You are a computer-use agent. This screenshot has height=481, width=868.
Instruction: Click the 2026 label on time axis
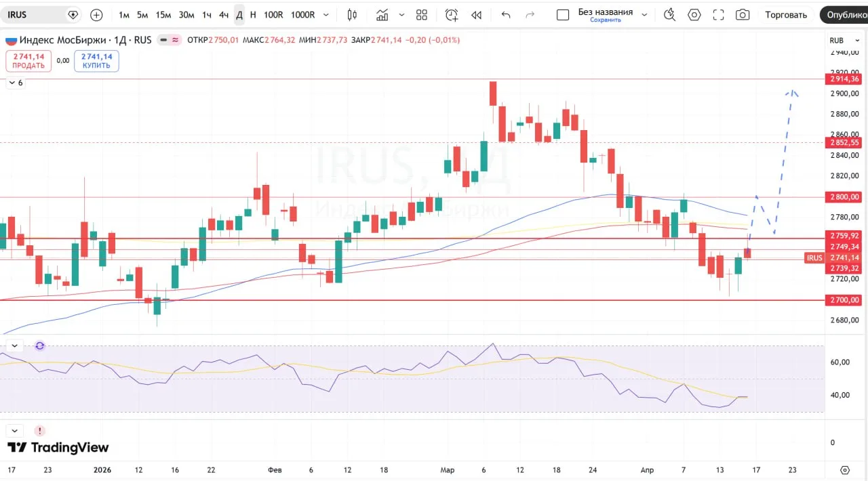click(x=102, y=469)
